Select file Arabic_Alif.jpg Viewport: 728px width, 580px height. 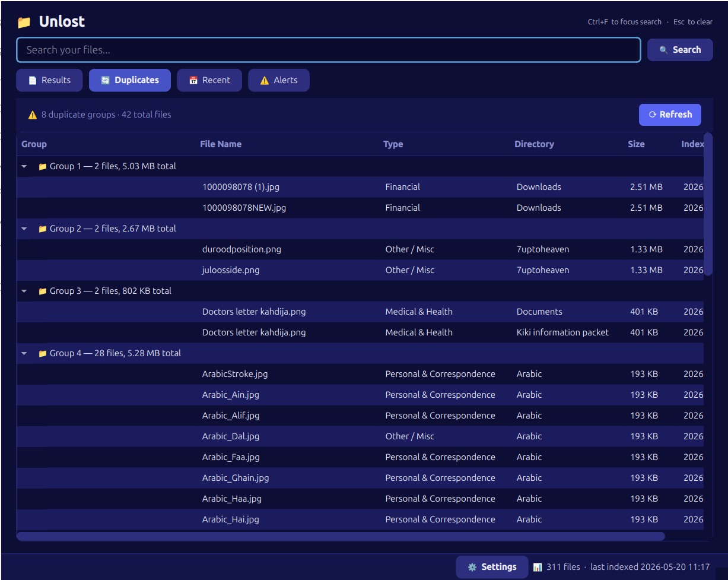(231, 416)
